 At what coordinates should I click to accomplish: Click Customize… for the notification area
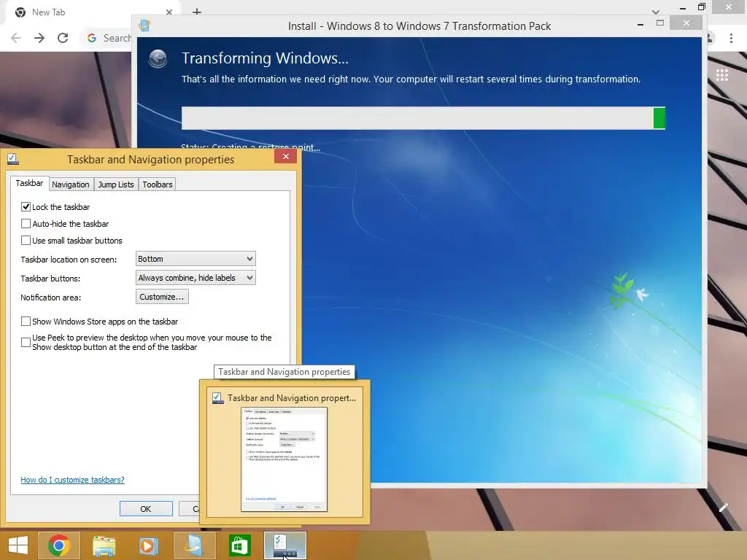tap(162, 297)
